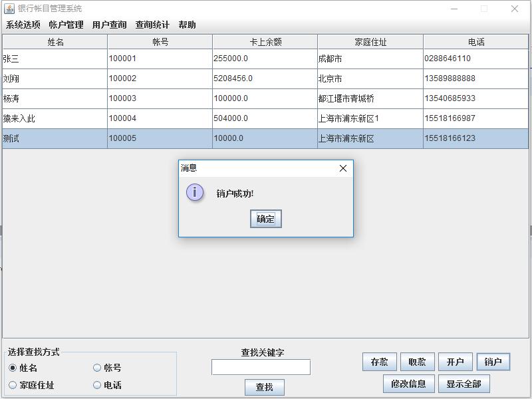Confirm the dialog by pressing 确定
Image resolution: width=532 pixels, height=399 pixels.
tap(265, 219)
